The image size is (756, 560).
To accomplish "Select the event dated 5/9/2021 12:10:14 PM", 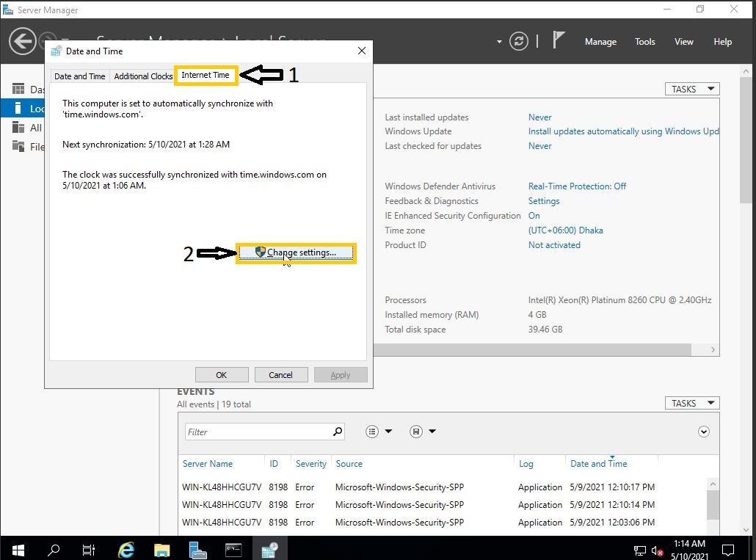I will point(442,505).
